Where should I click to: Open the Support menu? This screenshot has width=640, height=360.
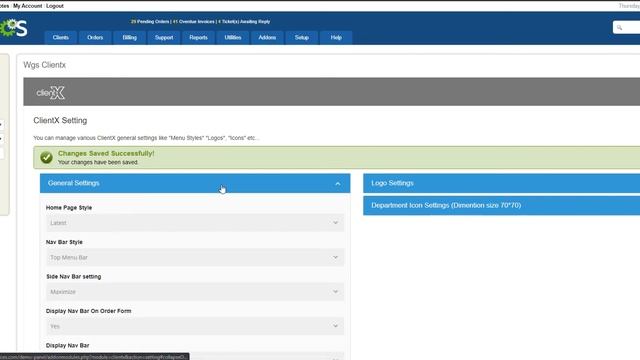pyautogui.click(x=164, y=38)
